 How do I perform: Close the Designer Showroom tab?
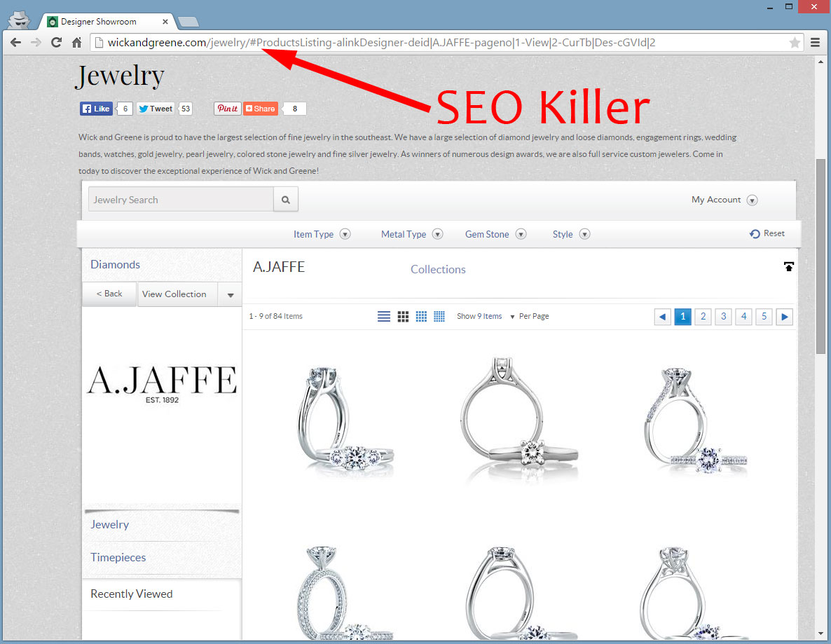coord(165,22)
